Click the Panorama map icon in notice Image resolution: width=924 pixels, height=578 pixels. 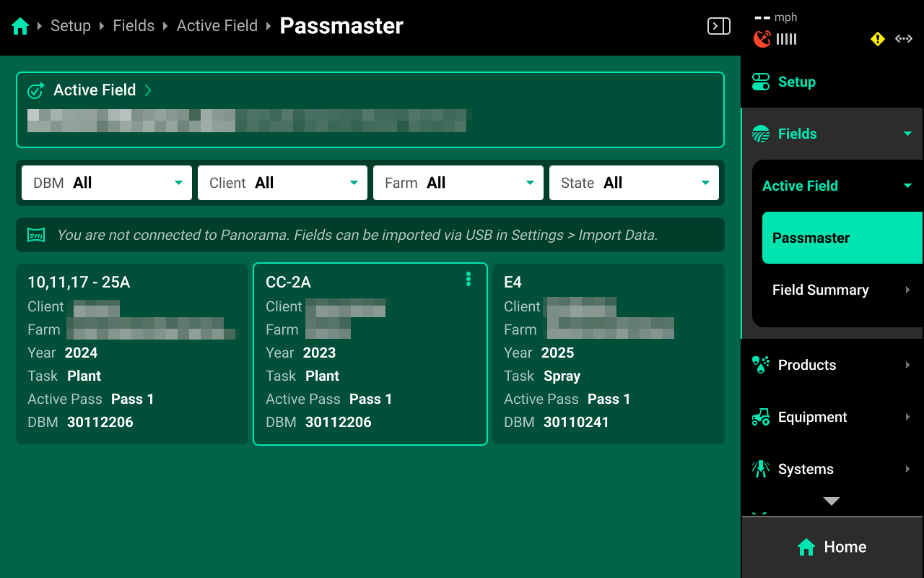click(36, 235)
